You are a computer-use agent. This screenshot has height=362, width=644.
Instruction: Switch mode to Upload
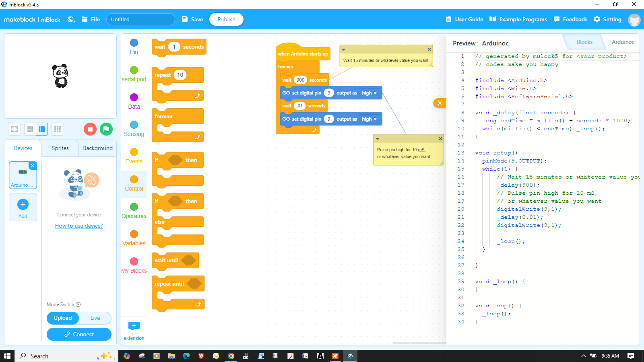coord(63,318)
